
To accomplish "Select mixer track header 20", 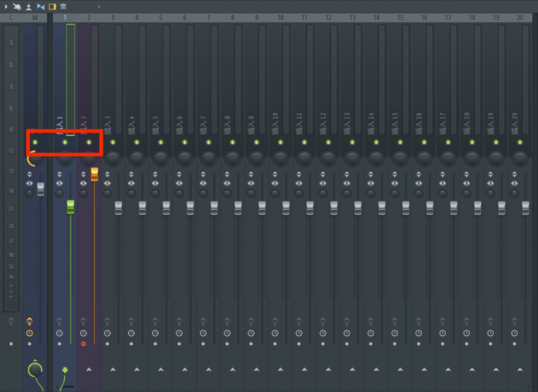I will (x=520, y=17).
